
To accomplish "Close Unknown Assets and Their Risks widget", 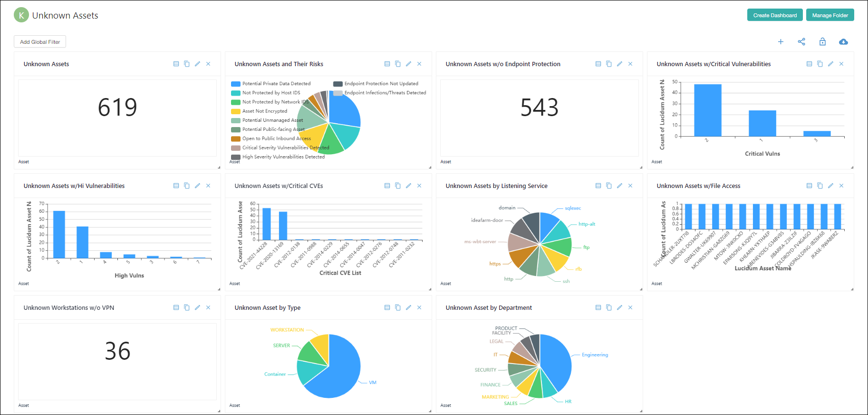I will point(419,64).
